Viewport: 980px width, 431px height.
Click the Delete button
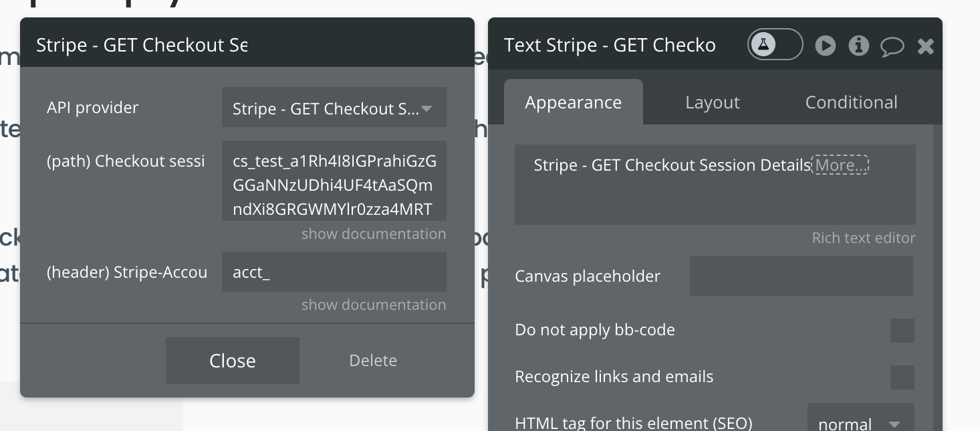tap(373, 360)
